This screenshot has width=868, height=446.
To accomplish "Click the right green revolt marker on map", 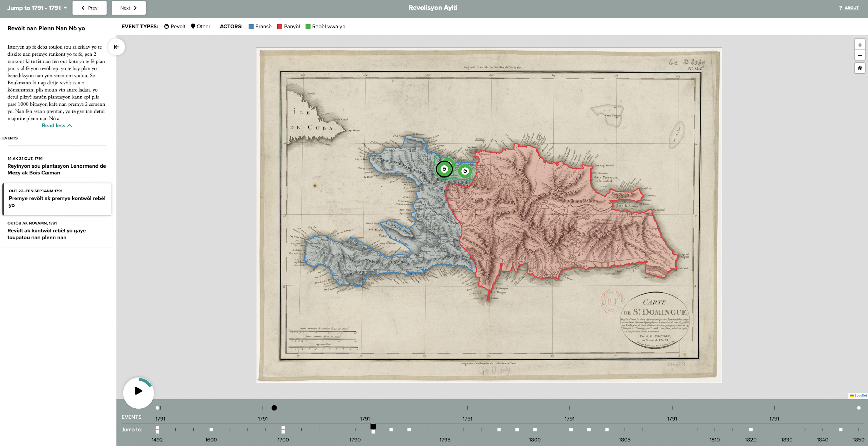I will [465, 171].
